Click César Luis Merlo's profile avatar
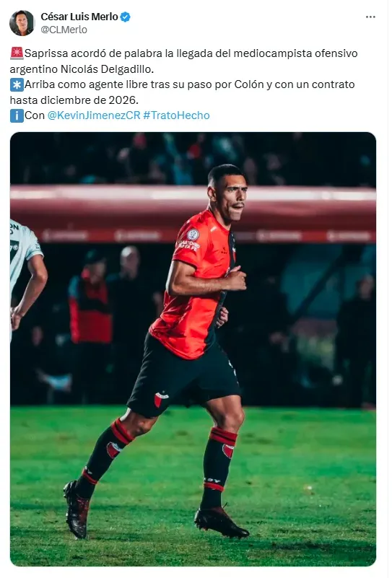Image resolution: width=392 pixels, height=578 pixels. point(22,23)
